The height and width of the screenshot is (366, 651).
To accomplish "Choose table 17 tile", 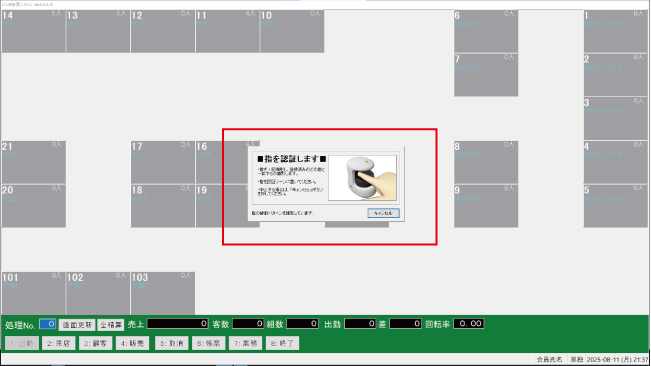I will coord(163,162).
